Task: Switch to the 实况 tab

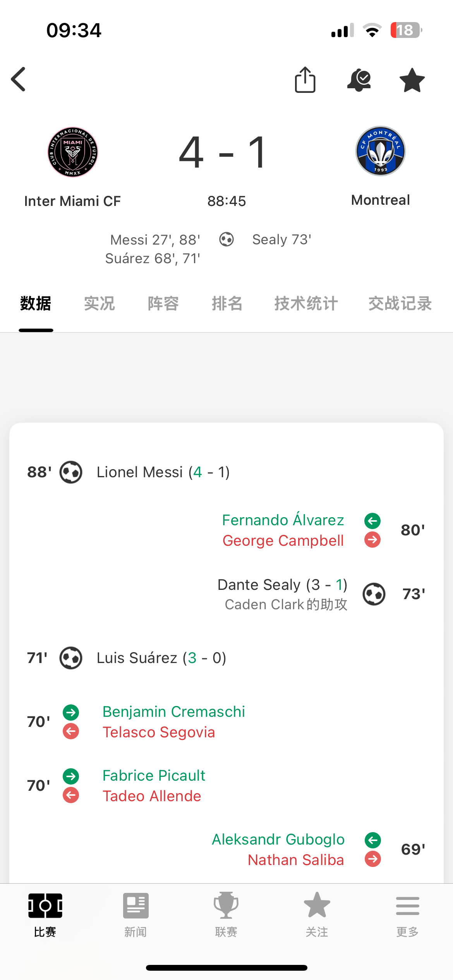Action: 100,303
